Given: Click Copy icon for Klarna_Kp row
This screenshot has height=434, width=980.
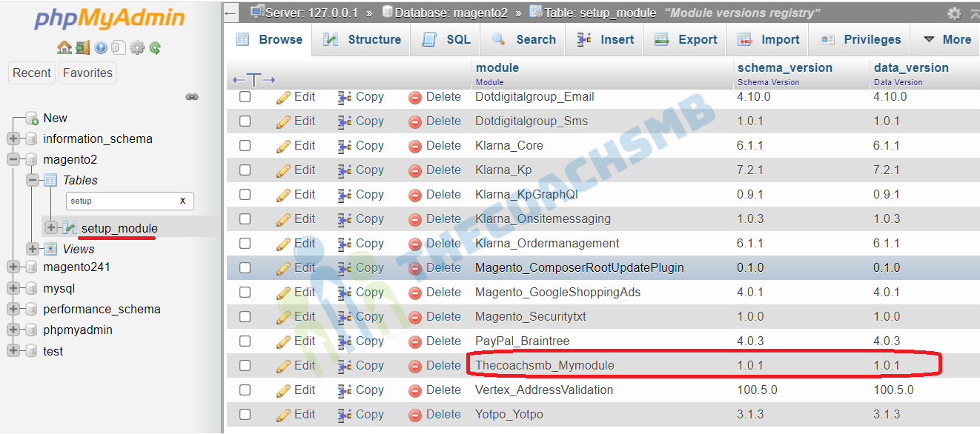Looking at the screenshot, I should click(345, 170).
